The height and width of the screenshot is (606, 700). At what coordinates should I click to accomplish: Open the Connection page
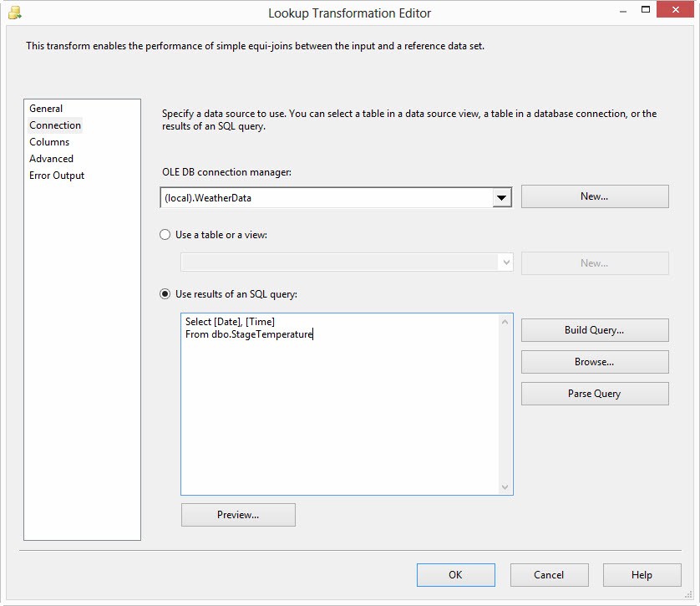(55, 125)
